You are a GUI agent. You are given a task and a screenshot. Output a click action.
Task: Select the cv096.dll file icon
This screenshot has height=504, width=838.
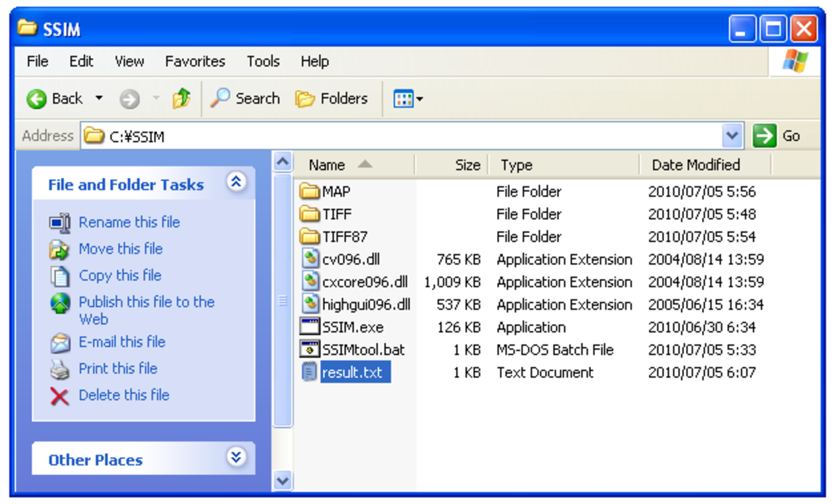tap(310, 259)
